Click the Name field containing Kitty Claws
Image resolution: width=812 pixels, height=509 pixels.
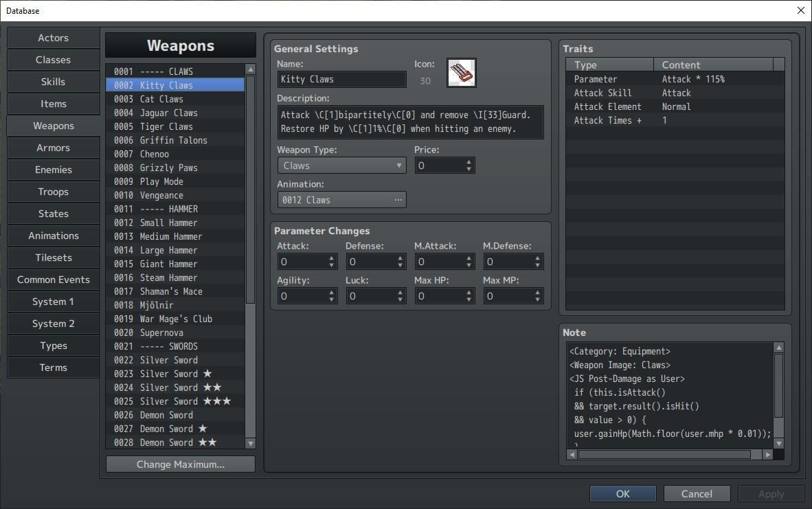coord(341,80)
